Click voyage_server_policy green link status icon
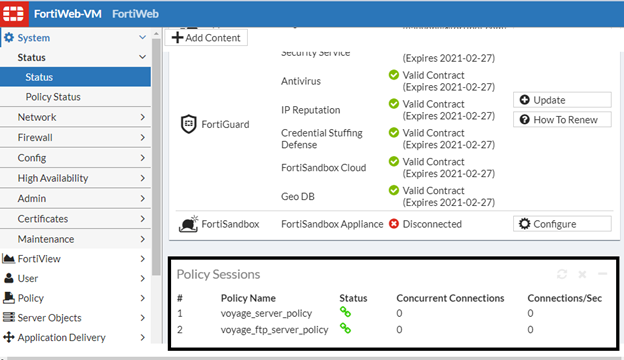Viewport: 624px width, 360px height. (345, 312)
